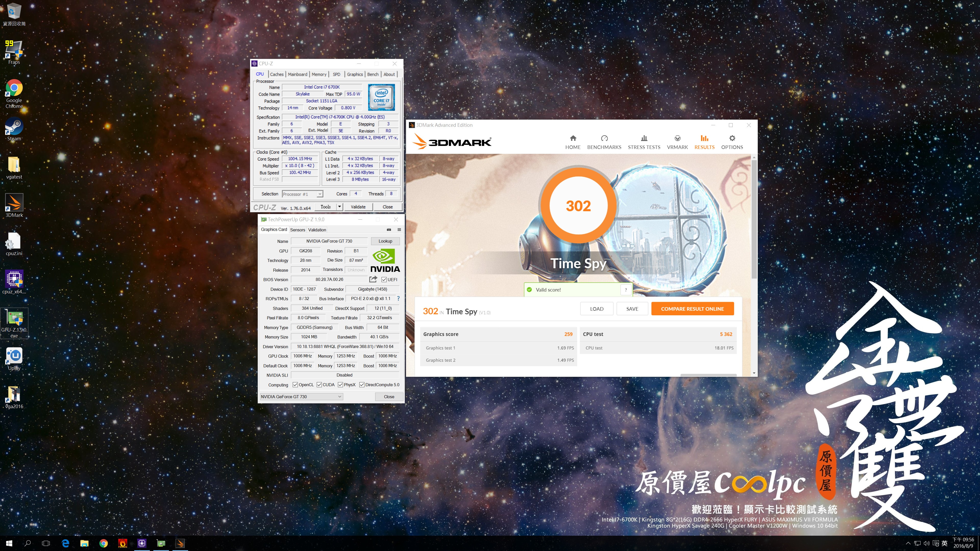Switch to CPU-Z Mainboard tab
This screenshot has width=980, height=551.
coord(298,74)
